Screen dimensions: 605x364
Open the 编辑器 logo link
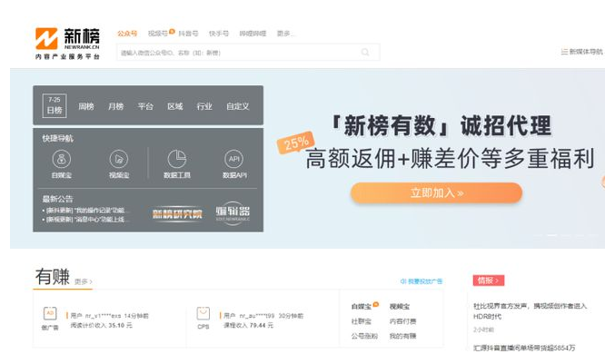pos(233,212)
